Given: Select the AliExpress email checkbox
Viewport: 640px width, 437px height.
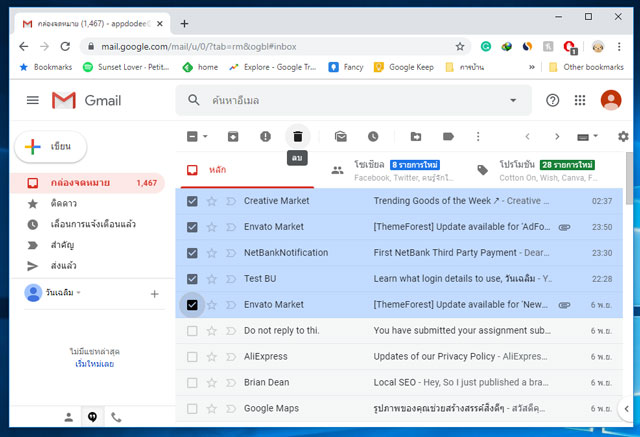Looking at the screenshot, I should pos(192,357).
